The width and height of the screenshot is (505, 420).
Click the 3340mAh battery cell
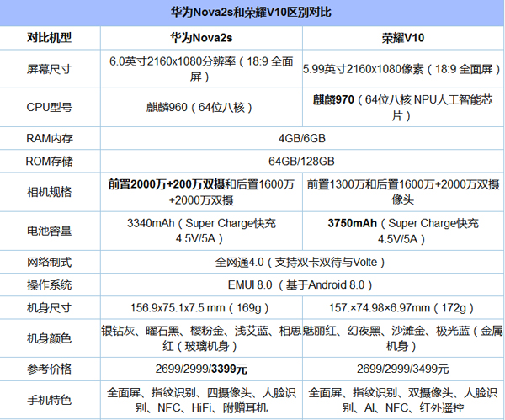click(201, 231)
